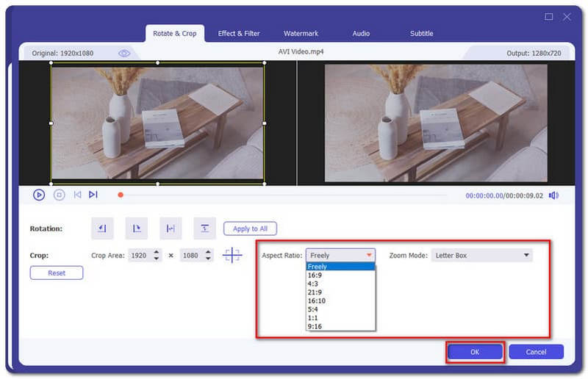Image resolution: width=588 pixels, height=379 pixels.
Task: Rotate video 90 degrees right
Action: [x=137, y=228]
